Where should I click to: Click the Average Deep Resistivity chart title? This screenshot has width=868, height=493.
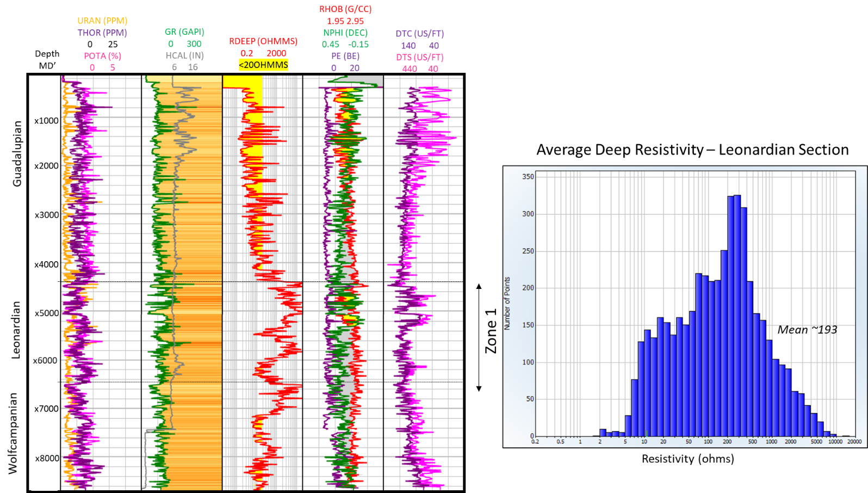tap(692, 150)
